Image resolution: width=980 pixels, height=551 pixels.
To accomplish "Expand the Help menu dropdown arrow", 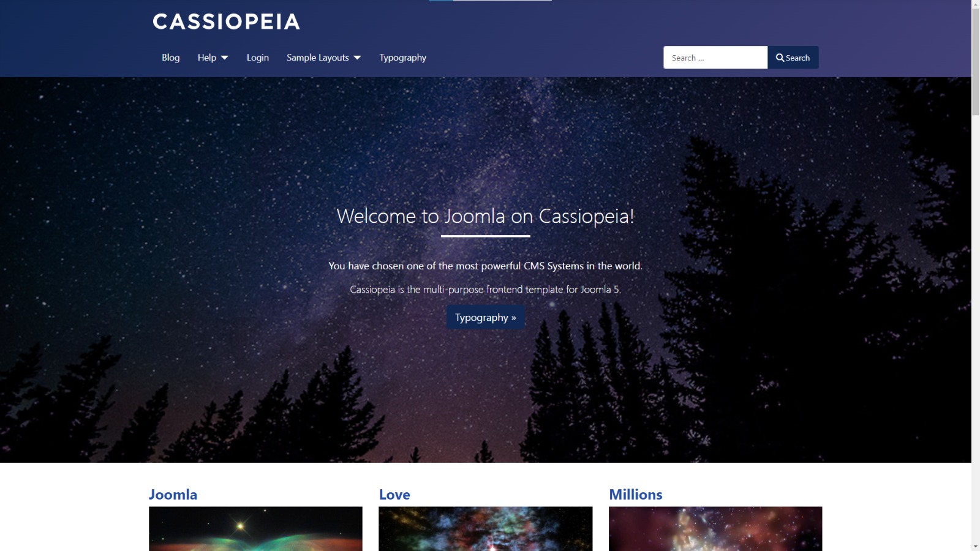I will point(225,58).
